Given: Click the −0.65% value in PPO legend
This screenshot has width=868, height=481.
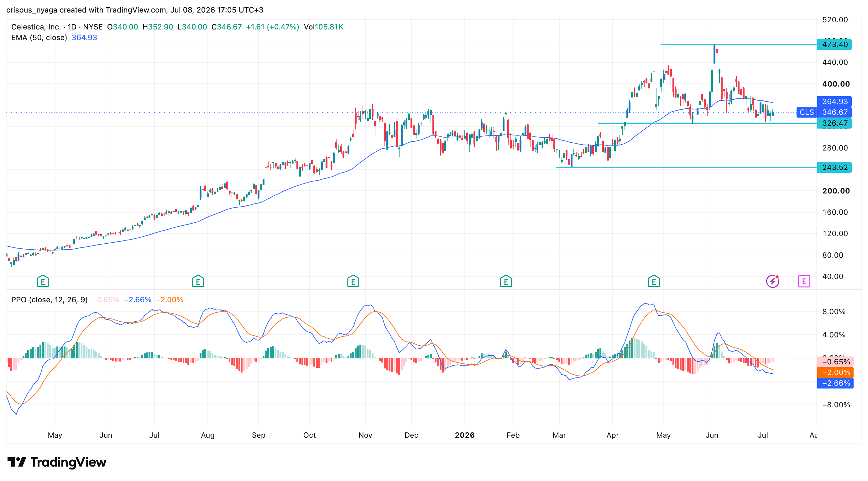Looking at the screenshot, I should pyautogui.click(x=106, y=300).
